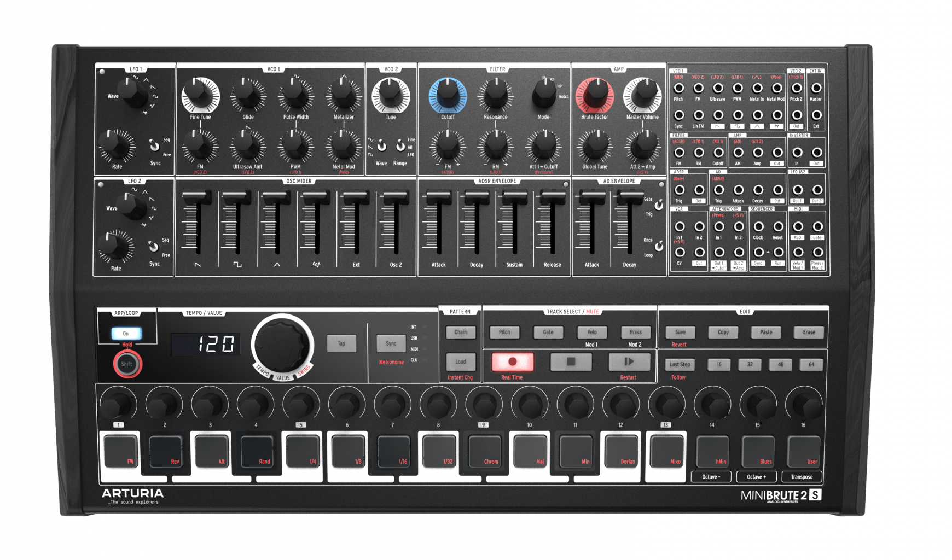Click the Sequencer Reset jack
The width and height of the screenshot is (952, 560).
tap(778, 226)
